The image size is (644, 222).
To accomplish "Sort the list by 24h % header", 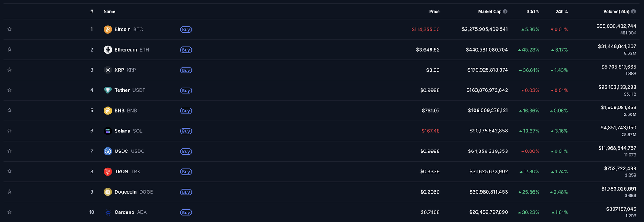I will tap(561, 12).
